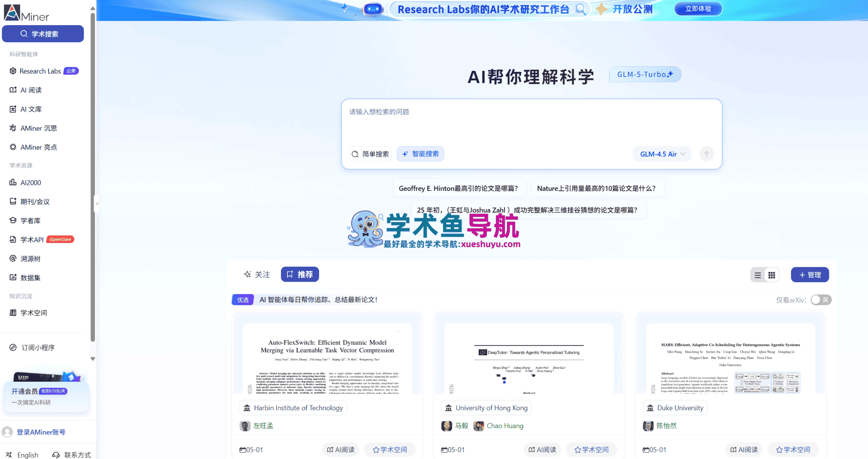The image size is (868, 459).
Task: Open MARS Co-Scheduling paper thumbnail
Action: (731, 359)
